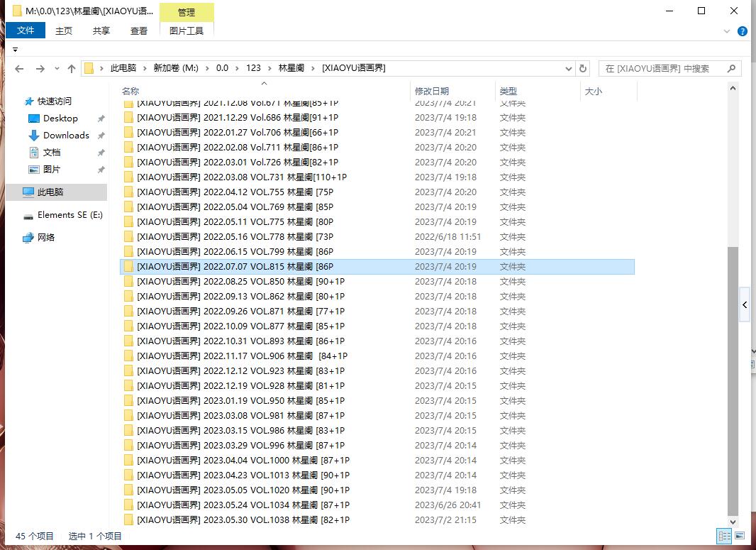
Task: Select folder 2023.05.30 VOL.1038
Action: (377, 520)
